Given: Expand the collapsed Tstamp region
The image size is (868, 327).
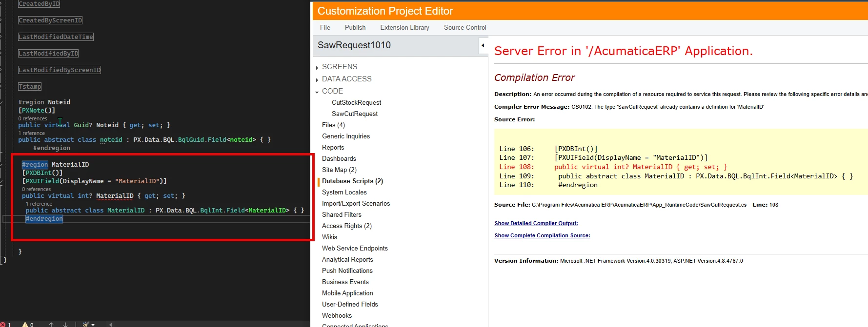Looking at the screenshot, I should click(30, 87).
